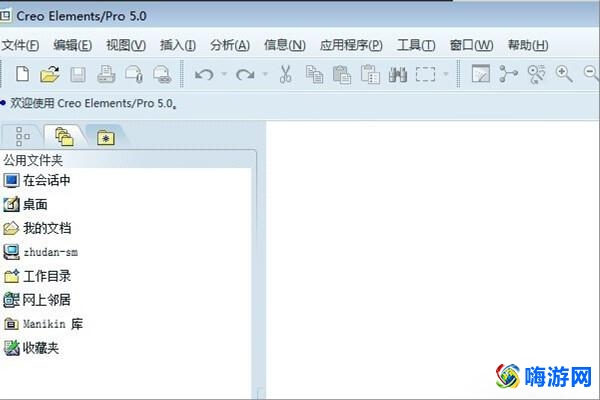
Task: Select 在会话中 in common folders
Action: (37, 180)
